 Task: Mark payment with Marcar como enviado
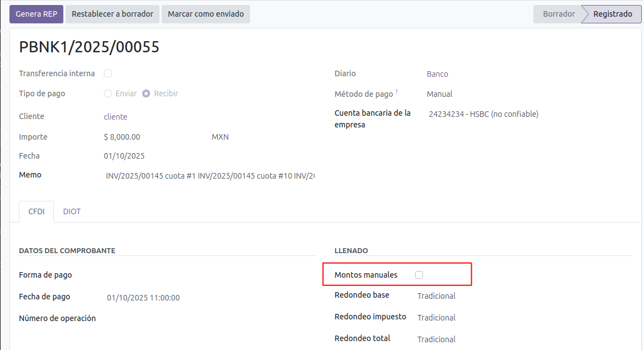pyautogui.click(x=206, y=14)
